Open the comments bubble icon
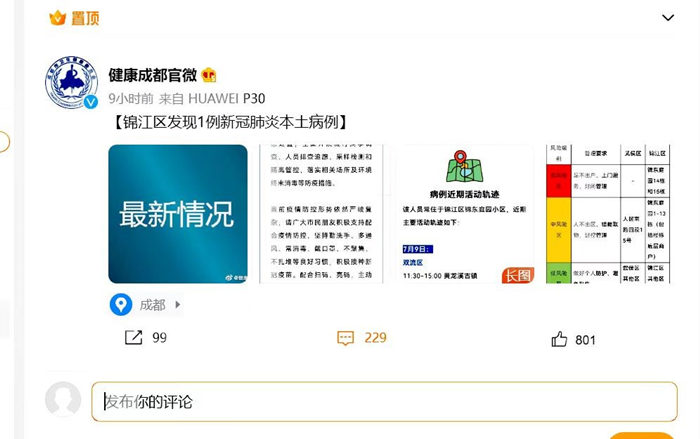This screenshot has height=439, width=700. click(x=345, y=338)
